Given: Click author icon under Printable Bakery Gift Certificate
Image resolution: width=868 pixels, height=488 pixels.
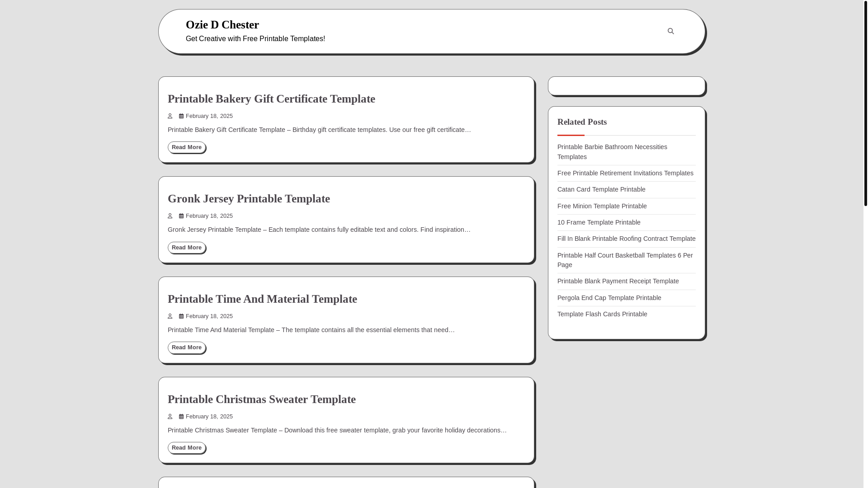Looking at the screenshot, I should 170,116.
